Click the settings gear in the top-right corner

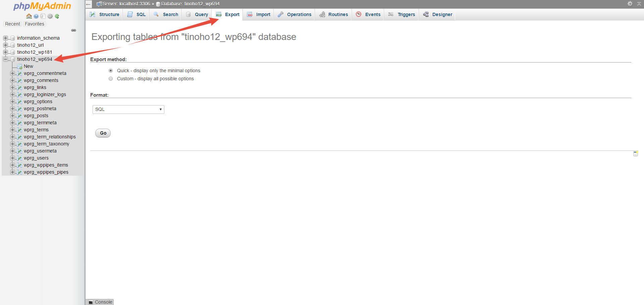tap(630, 4)
